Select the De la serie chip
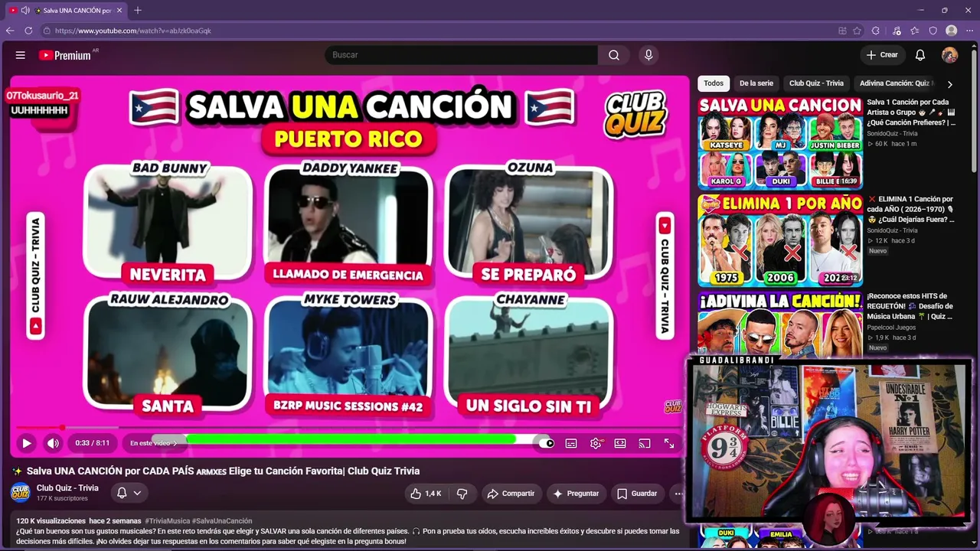The width and height of the screenshot is (980, 551). point(756,83)
